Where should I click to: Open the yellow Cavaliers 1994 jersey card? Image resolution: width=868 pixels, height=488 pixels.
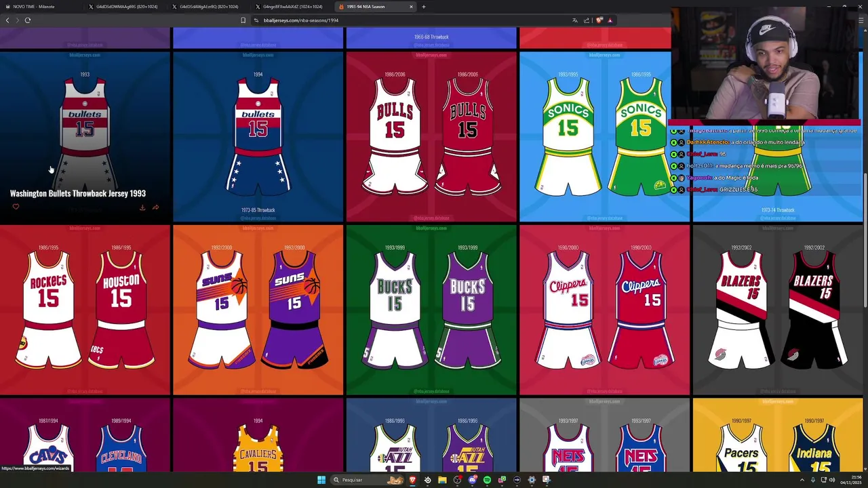(258, 434)
